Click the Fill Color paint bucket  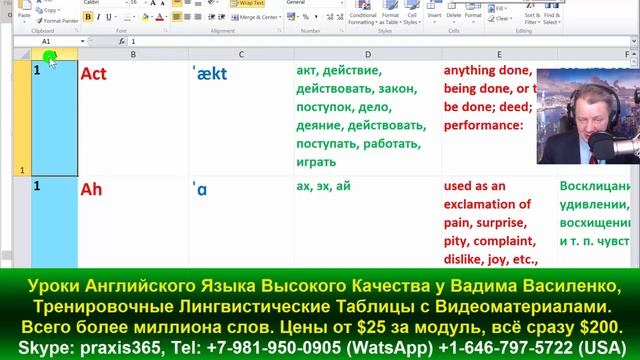click(145, 17)
